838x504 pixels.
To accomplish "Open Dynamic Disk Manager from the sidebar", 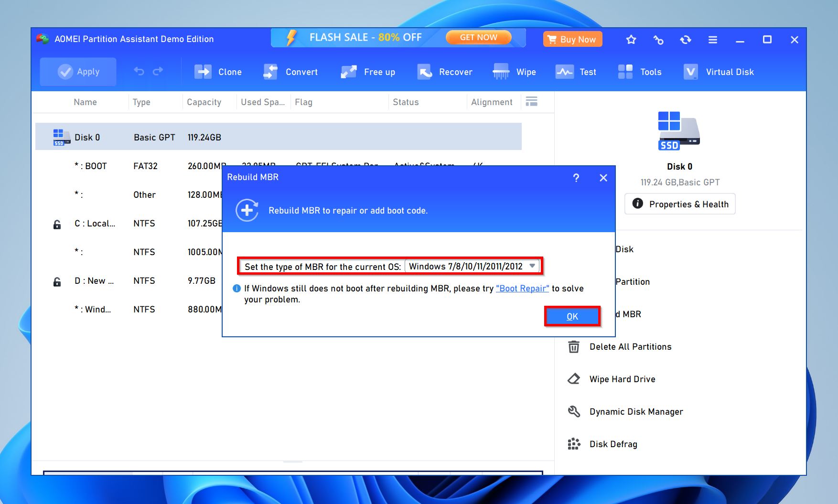I will pos(635,411).
